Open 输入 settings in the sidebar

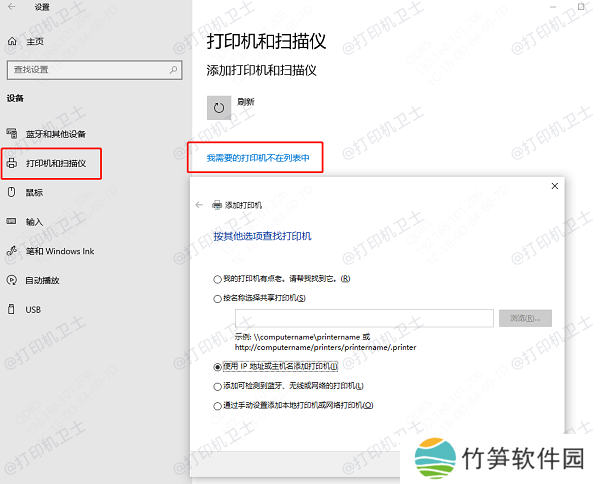pos(34,221)
